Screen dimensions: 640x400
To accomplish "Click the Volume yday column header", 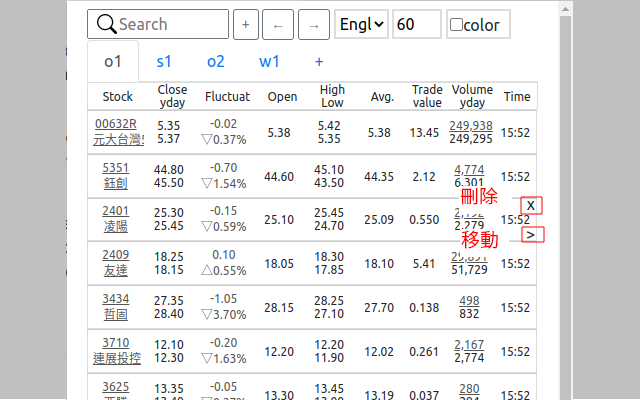I will [472, 96].
